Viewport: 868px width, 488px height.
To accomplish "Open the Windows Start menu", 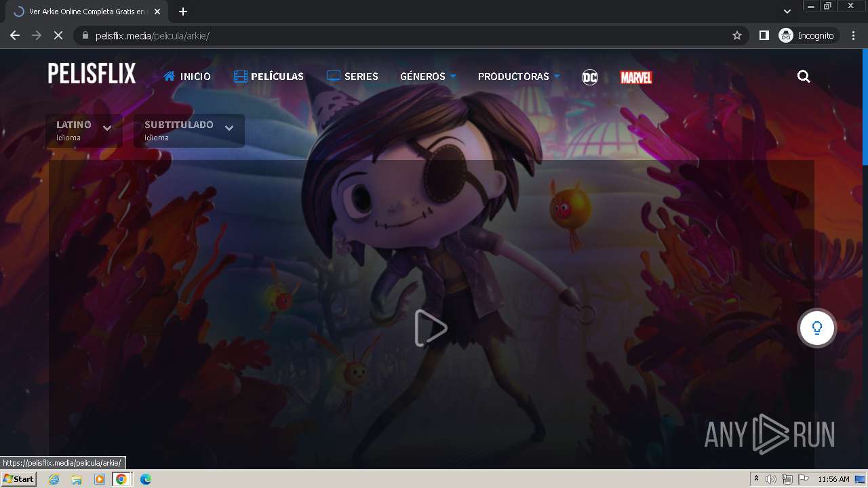I will (x=18, y=479).
